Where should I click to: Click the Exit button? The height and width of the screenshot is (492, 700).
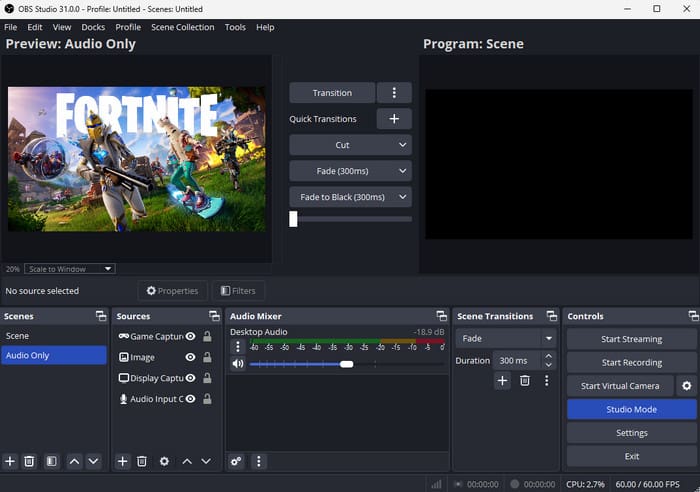(x=632, y=456)
